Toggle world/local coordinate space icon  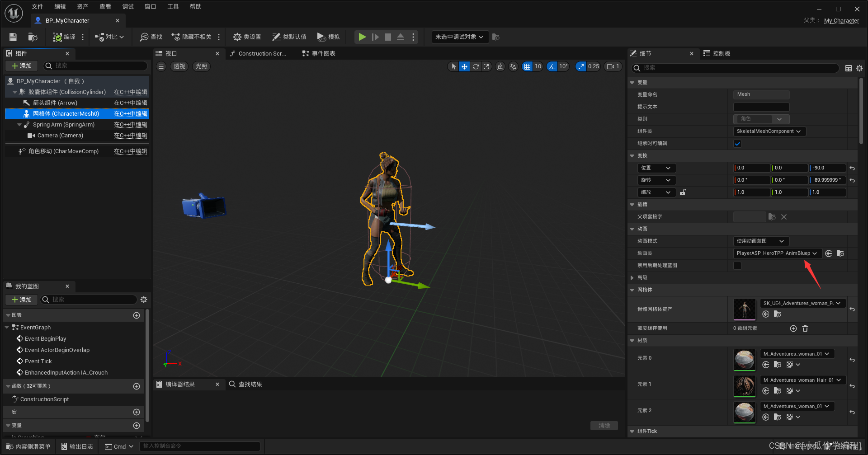500,66
